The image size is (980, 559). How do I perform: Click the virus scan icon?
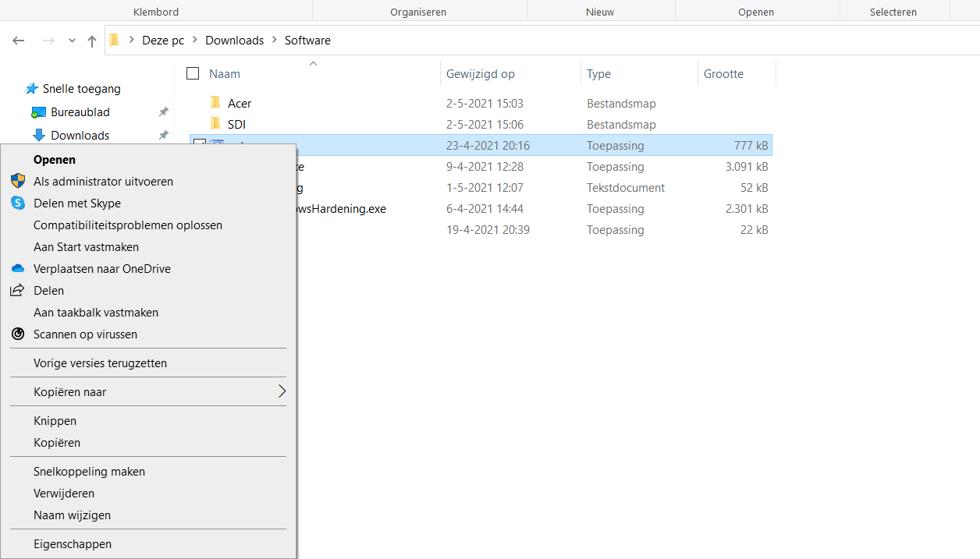[x=18, y=334]
